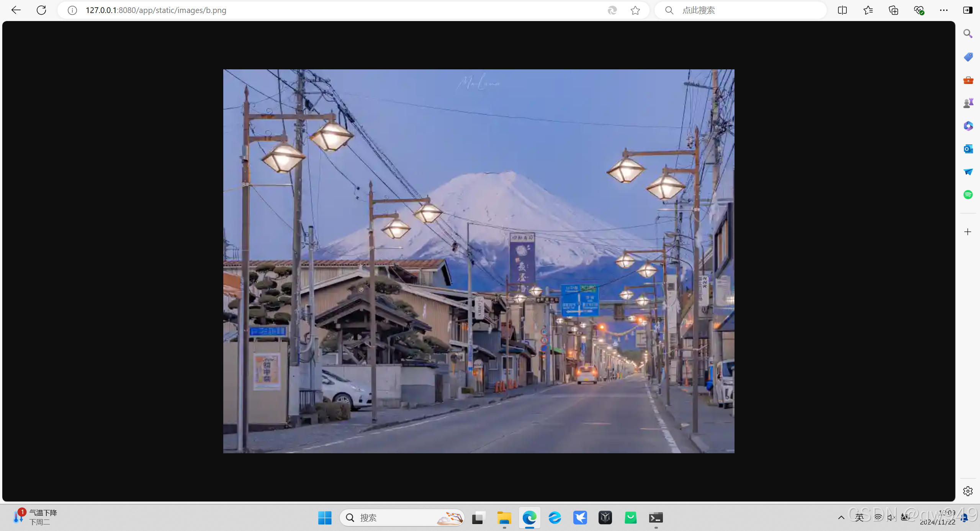Open Spotify from the sidebar

[968, 195]
